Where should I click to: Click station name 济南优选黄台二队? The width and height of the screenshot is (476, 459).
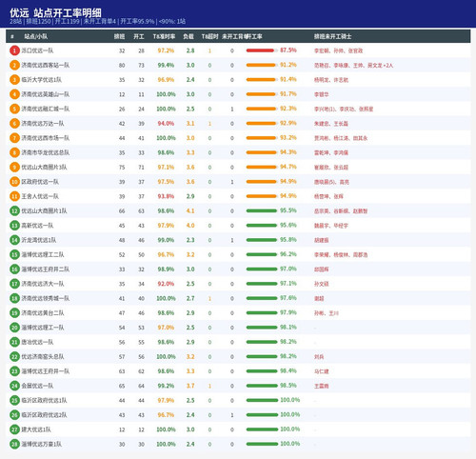pyautogui.click(x=43, y=313)
